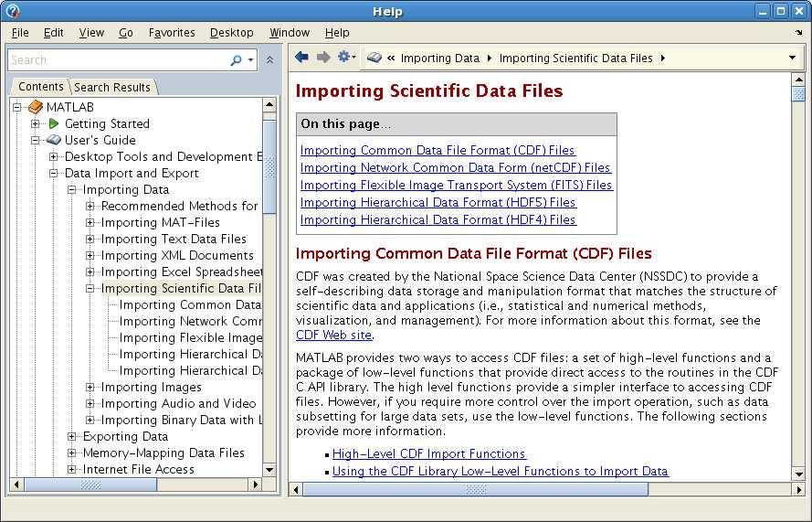Collapse Importing Scientific Data Files node

[x=90, y=288]
